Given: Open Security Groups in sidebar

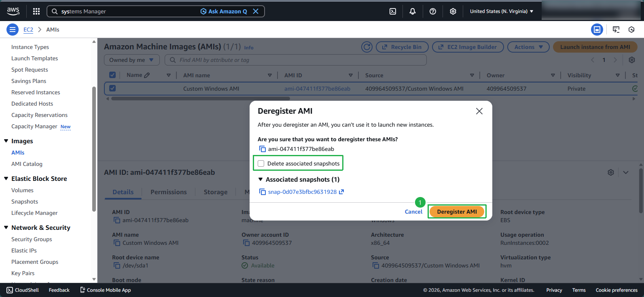Looking at the screenshot, I should 32,239.
